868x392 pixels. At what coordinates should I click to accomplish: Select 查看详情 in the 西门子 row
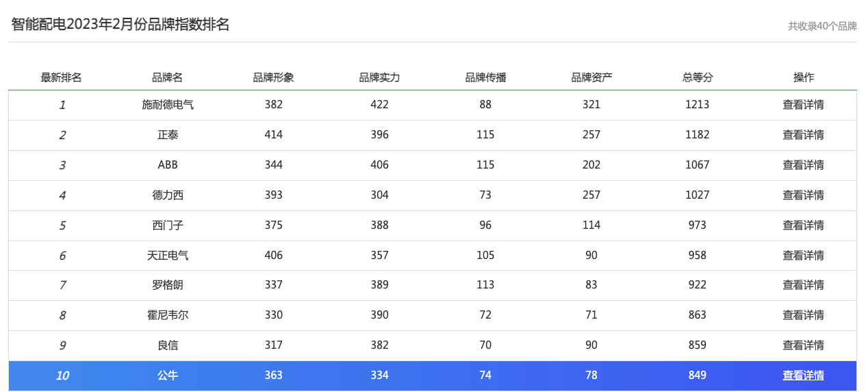coord(803,225)
